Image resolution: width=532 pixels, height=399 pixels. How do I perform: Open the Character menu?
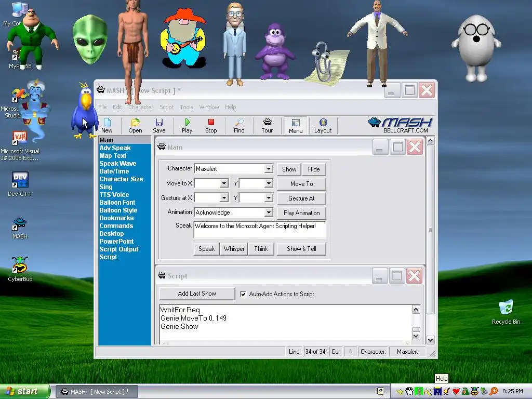(x=141, y=107)
